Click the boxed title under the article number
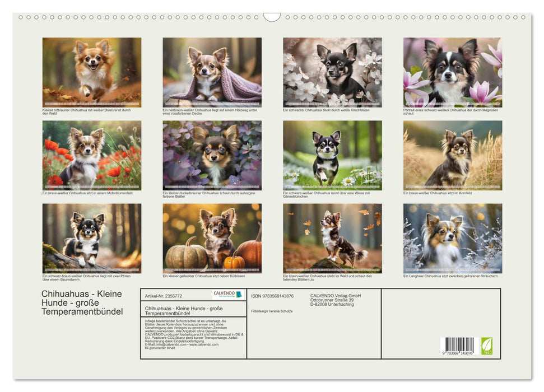 (x=184, y=311)
